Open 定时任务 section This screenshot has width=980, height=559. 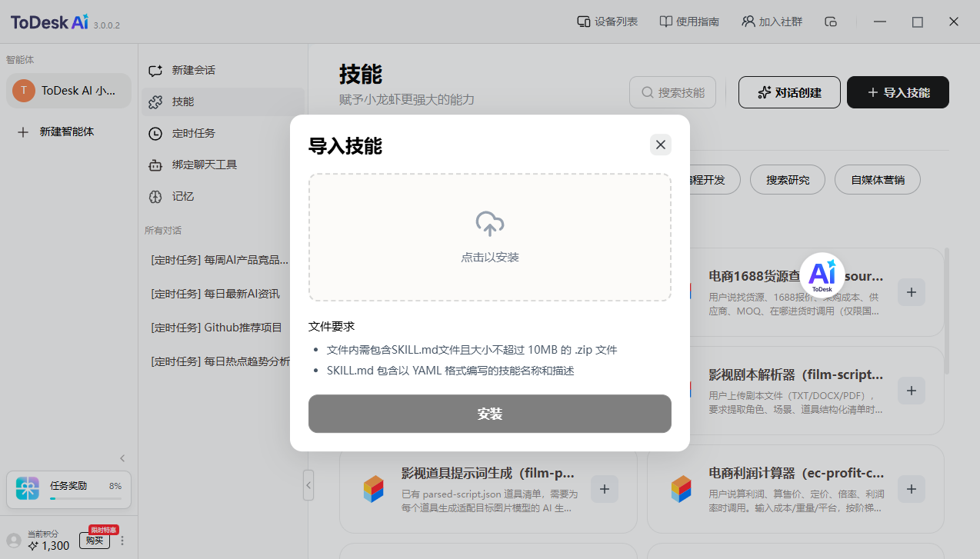[x=223, y=133]
